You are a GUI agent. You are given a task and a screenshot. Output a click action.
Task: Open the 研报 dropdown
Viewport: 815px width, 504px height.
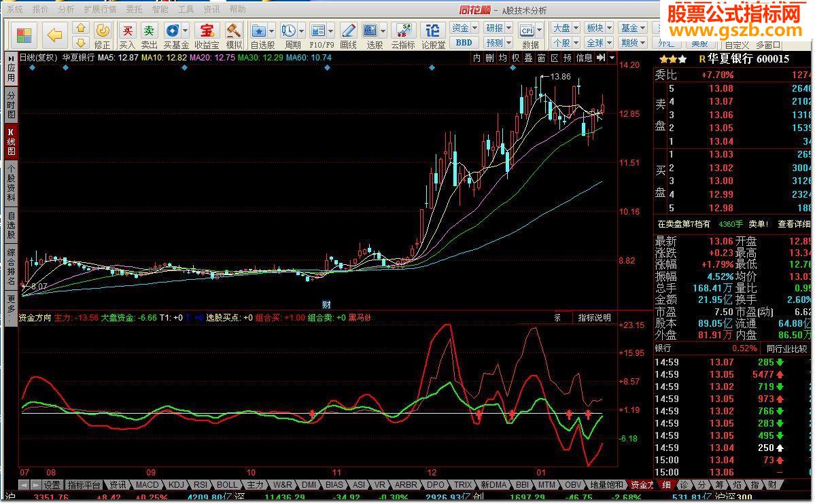pyautogui.click(x=498, y=28)
